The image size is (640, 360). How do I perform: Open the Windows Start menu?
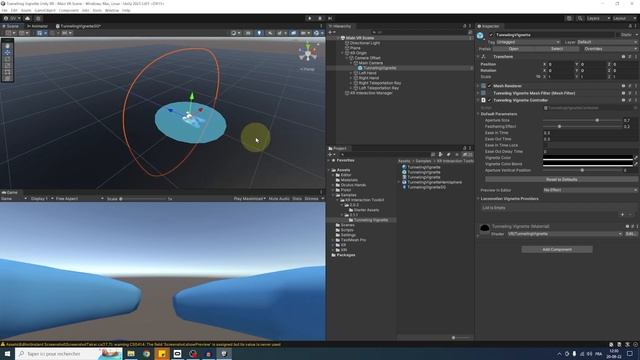point(7,353)
